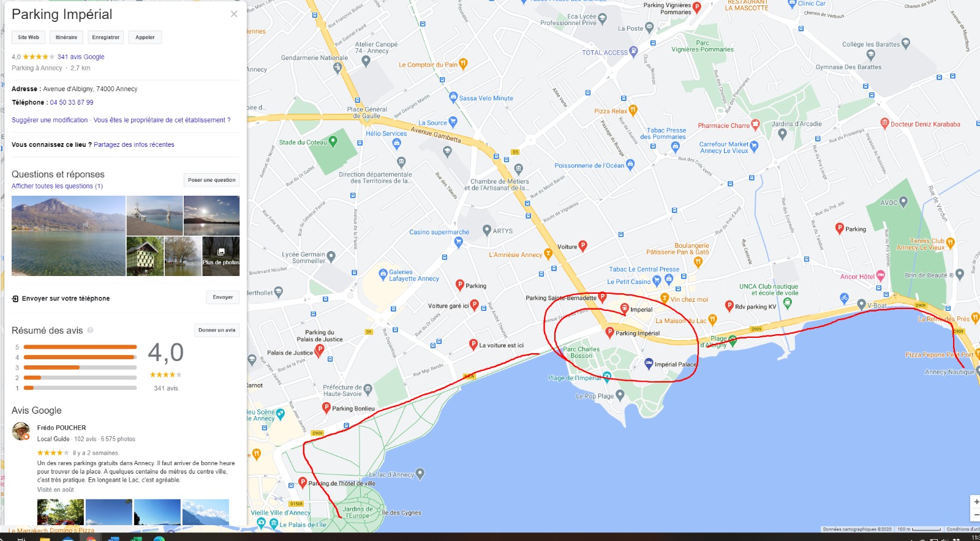
Task: Select the Parking Sainte-Bernadette pin
Action: [602, 297]
